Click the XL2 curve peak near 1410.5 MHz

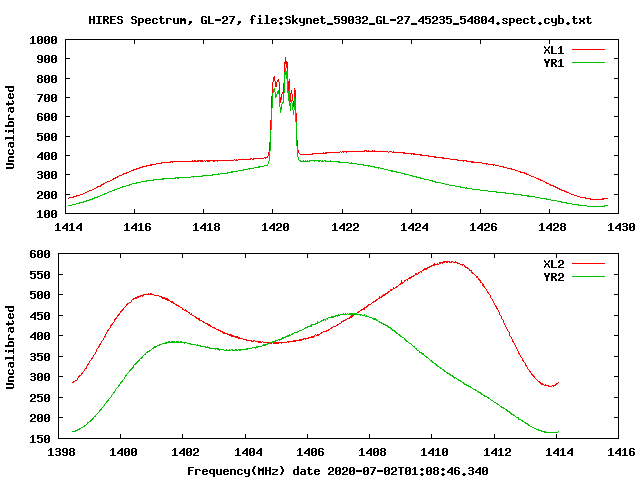pyautogui.click(x=448, y=262)
